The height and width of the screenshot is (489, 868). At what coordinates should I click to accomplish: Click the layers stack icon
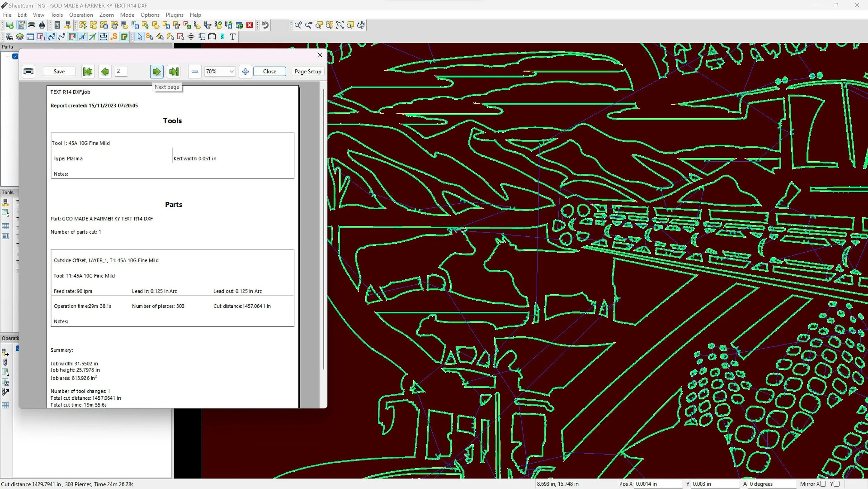(20, 37)
